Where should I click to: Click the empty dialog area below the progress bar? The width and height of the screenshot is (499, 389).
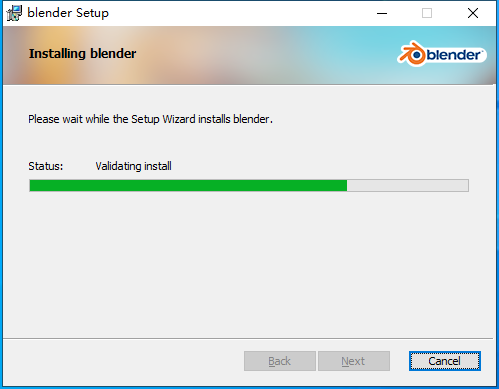tap(248, 263)
